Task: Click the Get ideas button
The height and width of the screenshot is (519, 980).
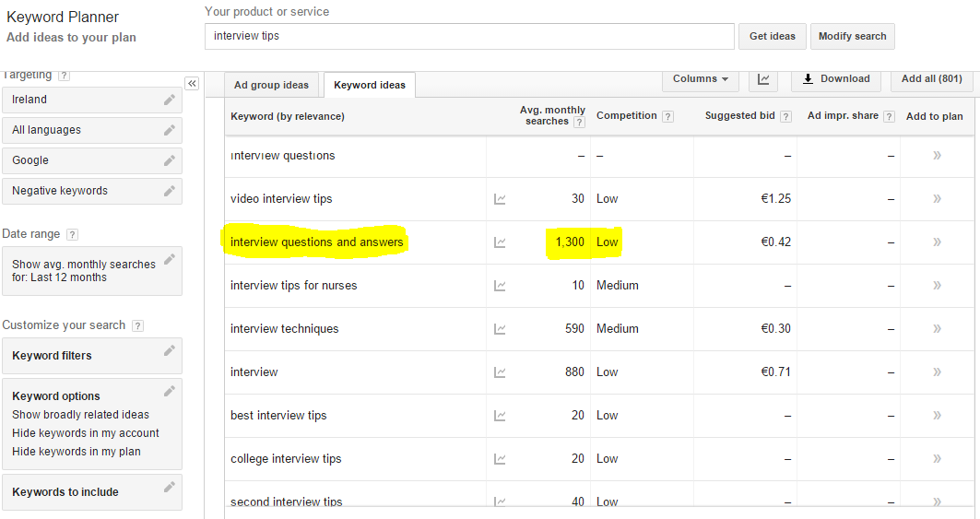Action: point(773,36)
